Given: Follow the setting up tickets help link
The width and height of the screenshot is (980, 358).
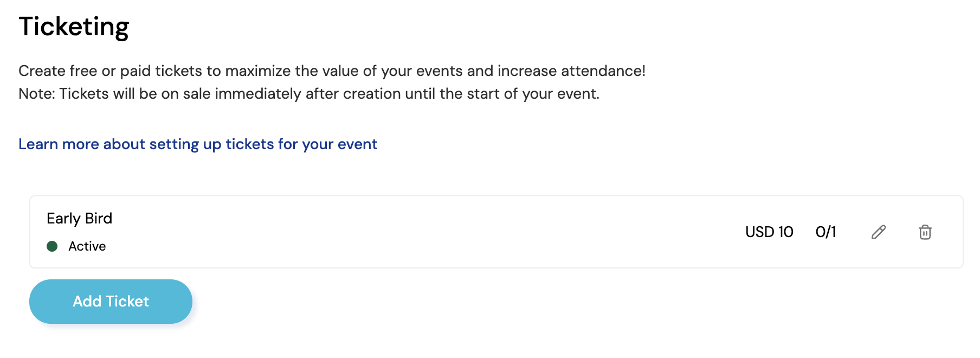Looking at the screenshot, I should click(x=198, y=144).
